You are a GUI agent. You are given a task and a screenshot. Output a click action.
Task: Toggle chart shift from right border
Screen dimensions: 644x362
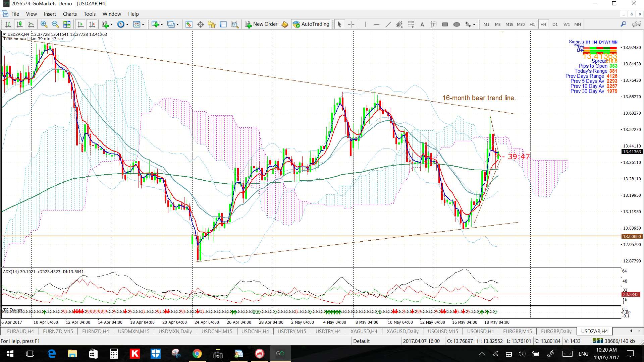(92, 24)
